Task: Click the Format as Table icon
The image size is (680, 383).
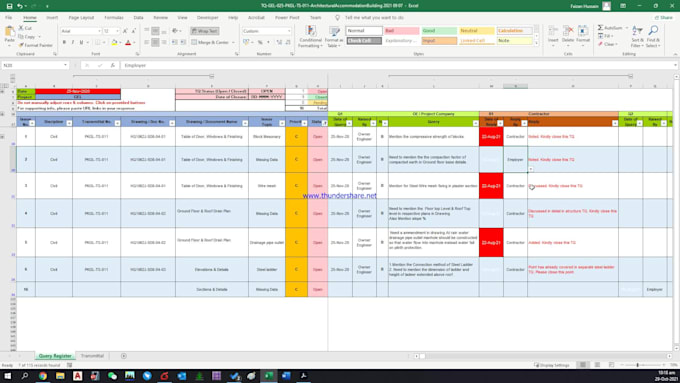Action: pyautogui.click(x=334, y=36)
